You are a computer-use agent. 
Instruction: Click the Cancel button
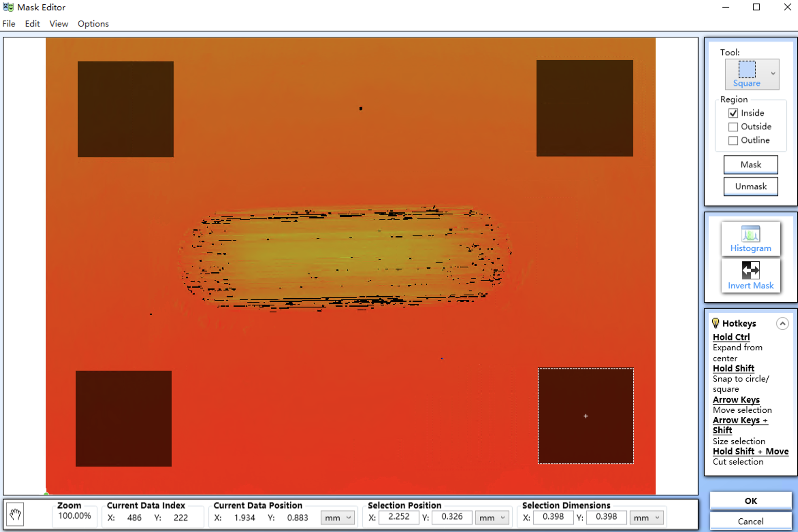click(750, 521)
